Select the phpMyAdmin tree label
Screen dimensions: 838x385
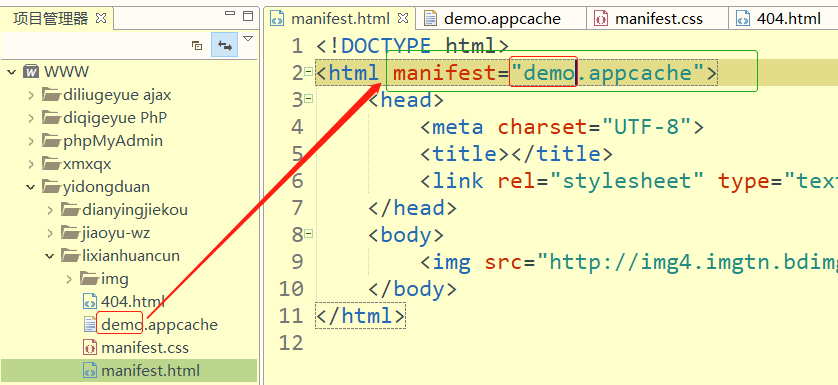[x=113, y=141]
